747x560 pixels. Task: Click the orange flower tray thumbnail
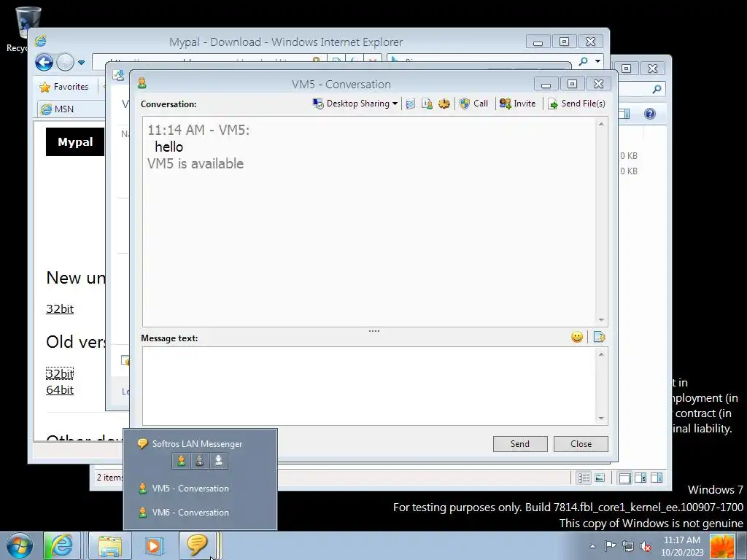pyautogui.click(x=721, y=546)
